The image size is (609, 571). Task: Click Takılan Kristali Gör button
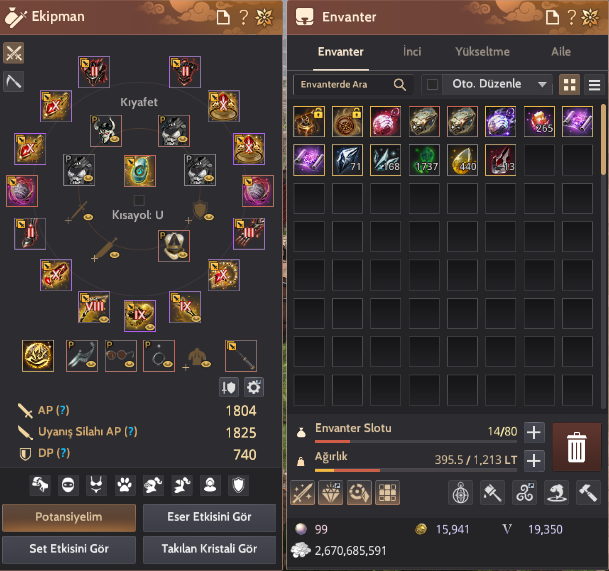[209, 549]
